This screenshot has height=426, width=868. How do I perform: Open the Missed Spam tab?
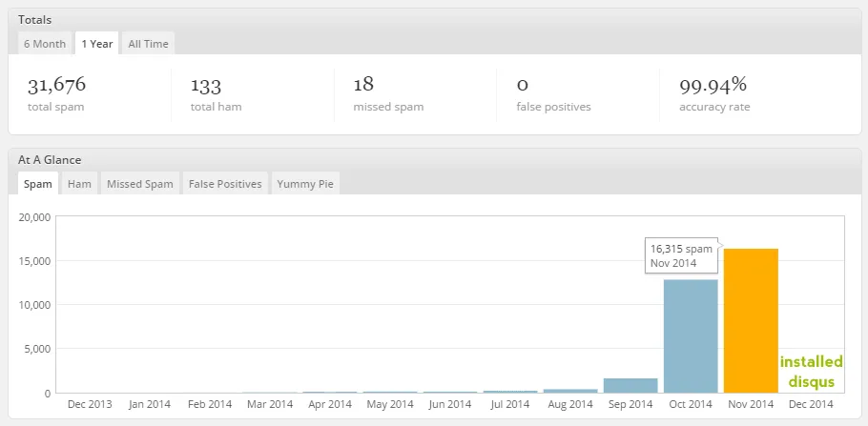(140, 184)
